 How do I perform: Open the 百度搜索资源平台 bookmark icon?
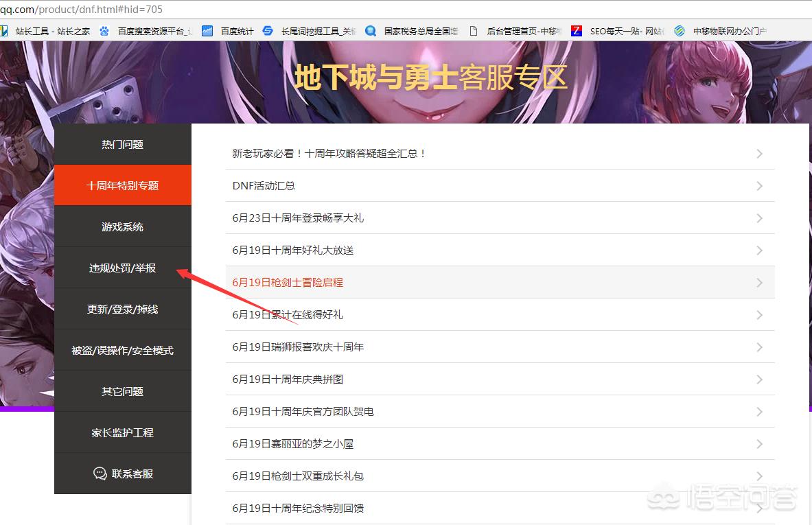[104, 30]
